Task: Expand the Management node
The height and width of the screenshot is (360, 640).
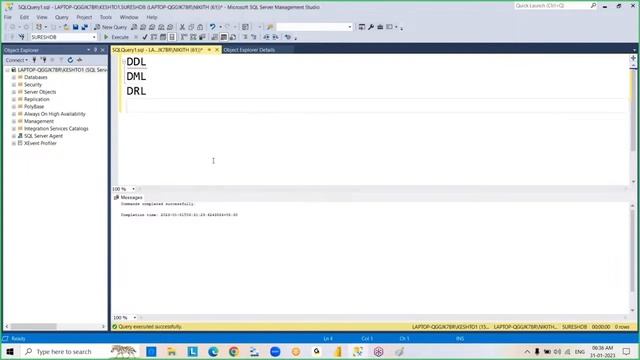Action: click(14, 121)
